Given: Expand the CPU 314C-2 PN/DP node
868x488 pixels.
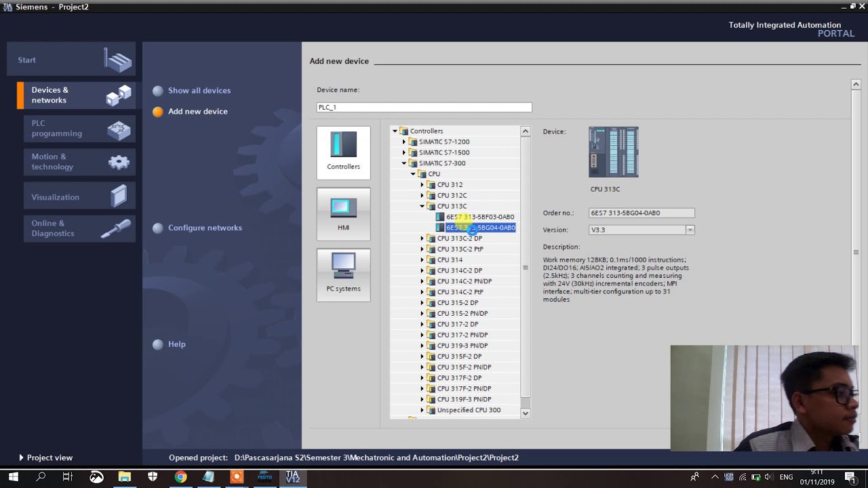Looking at the screenshot, I should (x=422, y=281).
